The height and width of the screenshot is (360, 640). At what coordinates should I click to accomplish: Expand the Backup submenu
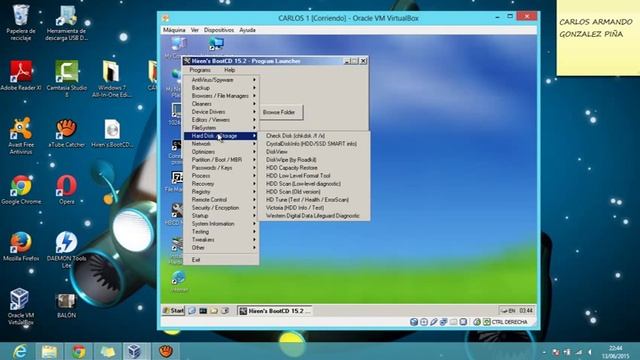coord(221,88)
